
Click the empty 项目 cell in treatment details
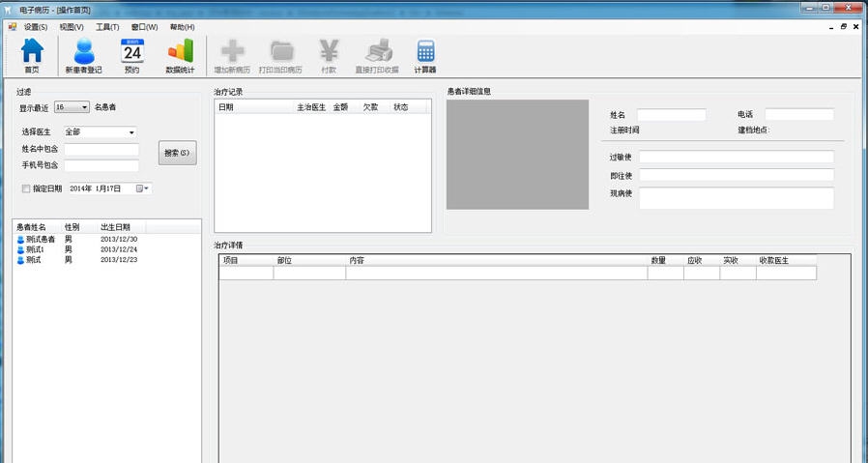pos(246,273)
